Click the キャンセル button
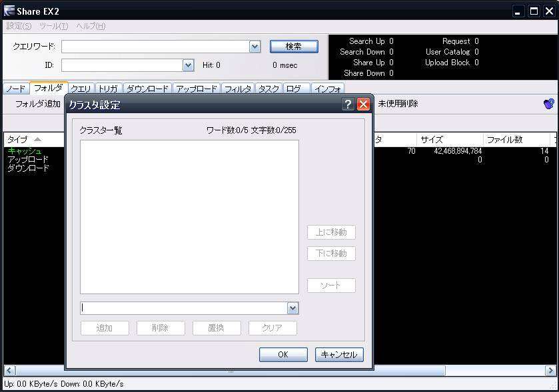This screenshot has width=559, height=392. pyautogui.click(x=339, y=355)
